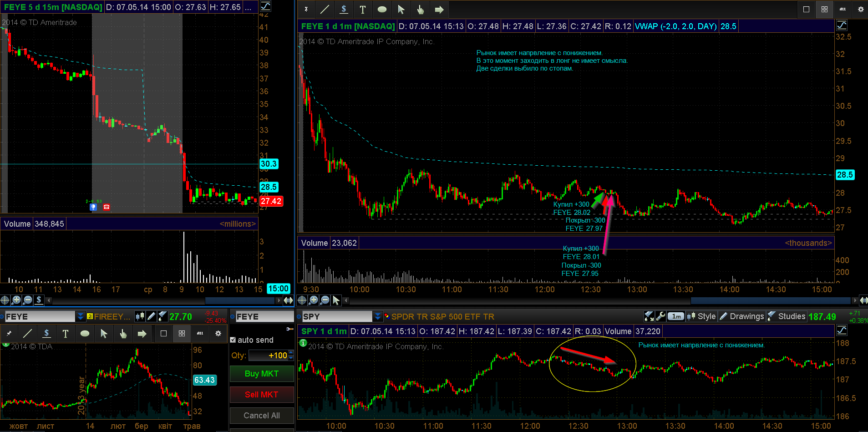Switch to grid view in bottom-left daily chart toolbar
This screenshot has width=868, height=432.
[x=182, y=334]
